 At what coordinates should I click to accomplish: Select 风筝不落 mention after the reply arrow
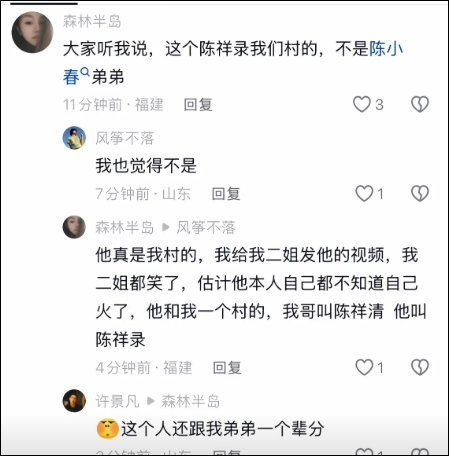206,227
